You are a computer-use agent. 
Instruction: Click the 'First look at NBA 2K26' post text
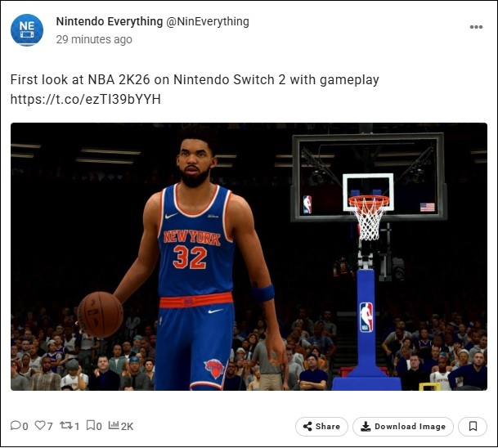[x=195, y=79]
